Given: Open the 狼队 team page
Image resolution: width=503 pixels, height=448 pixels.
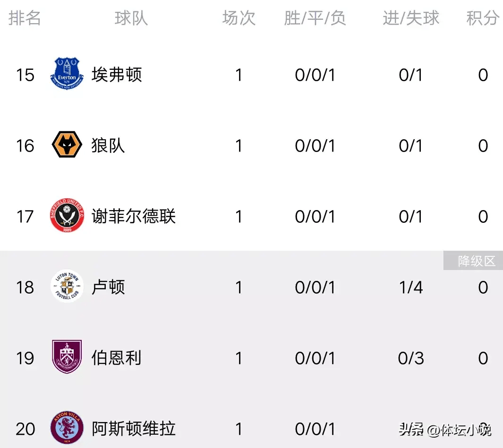Looking at the screenshot, I should 108,145.
